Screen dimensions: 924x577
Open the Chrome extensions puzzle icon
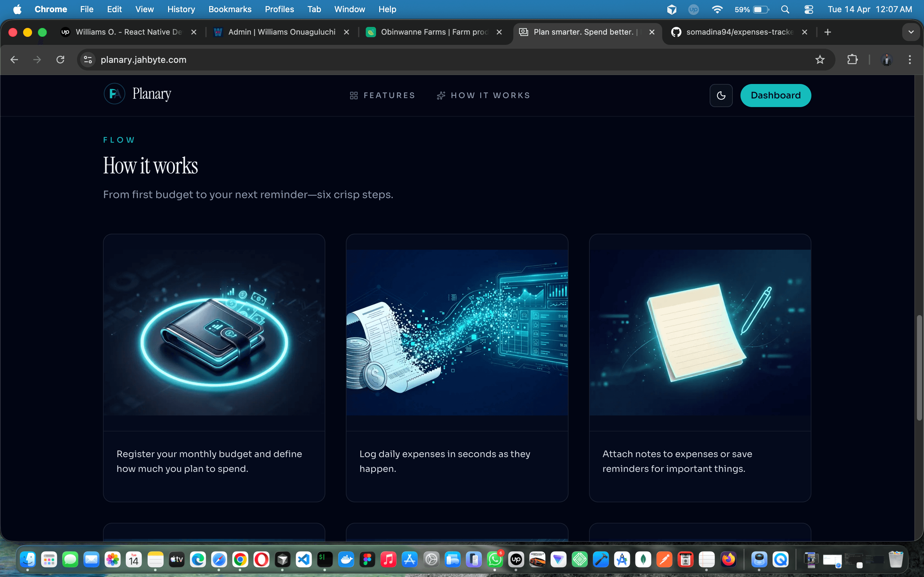pos(852,60)
